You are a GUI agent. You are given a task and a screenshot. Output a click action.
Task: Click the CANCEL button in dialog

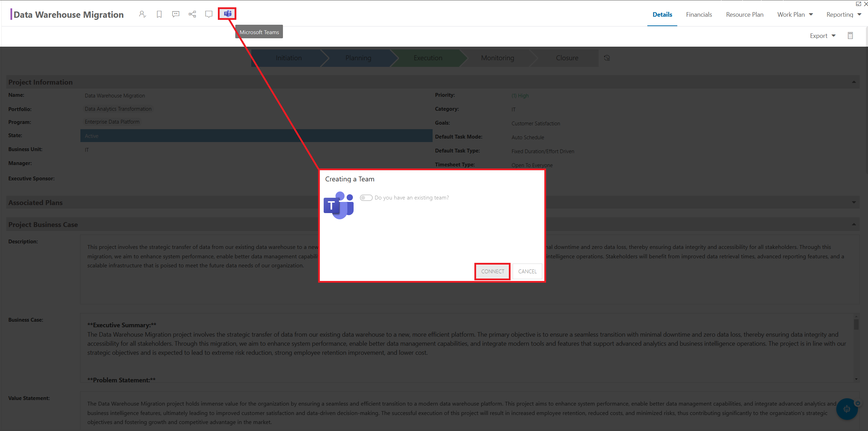(x=527, y=272)
